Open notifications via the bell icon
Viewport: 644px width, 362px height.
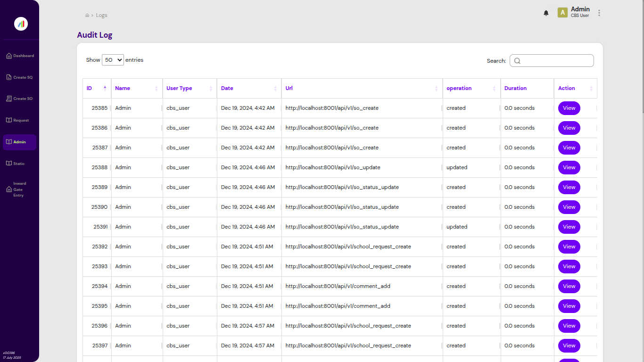546,13
